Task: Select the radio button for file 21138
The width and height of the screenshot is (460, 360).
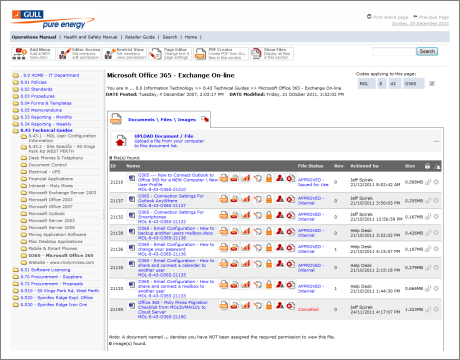Action: click(x=436, y=233)
